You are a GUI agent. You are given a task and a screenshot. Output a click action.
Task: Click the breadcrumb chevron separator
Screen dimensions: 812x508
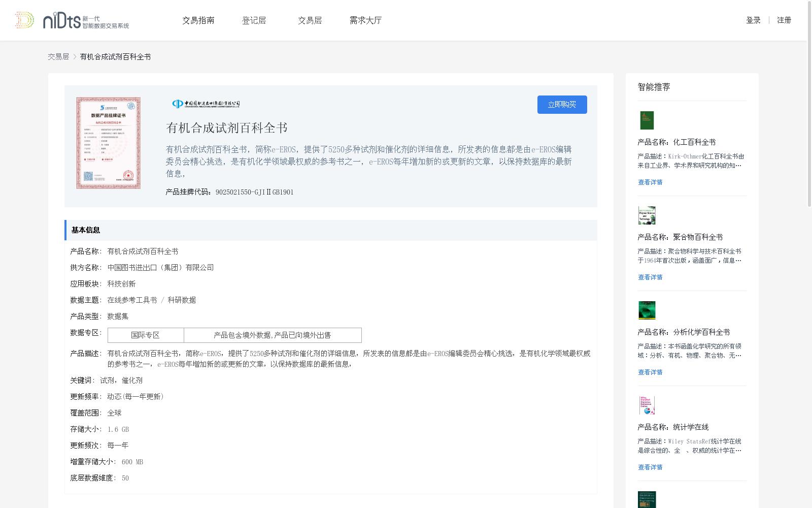[75, 57]
